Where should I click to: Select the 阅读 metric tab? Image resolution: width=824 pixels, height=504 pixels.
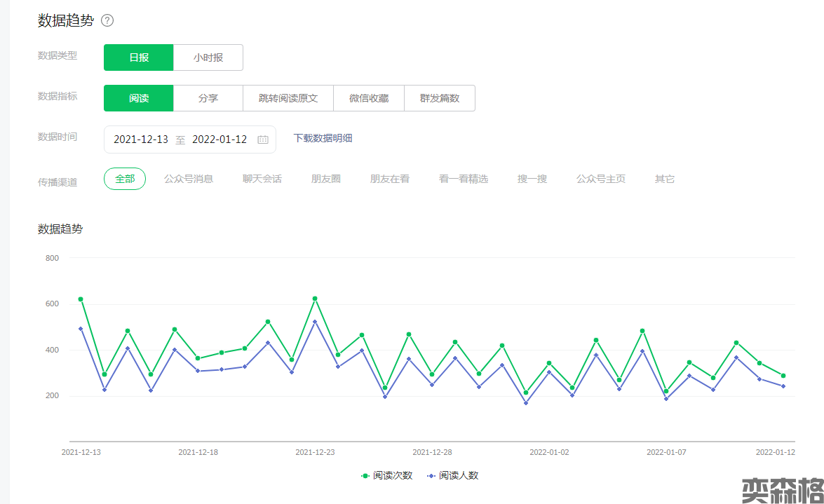138,98
